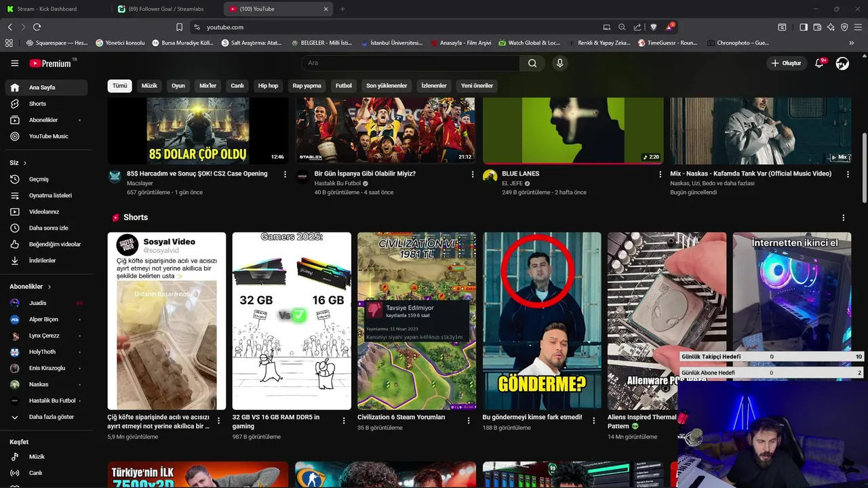Expand the Siz section chevron
868x488 pixels.
point(25,163)
